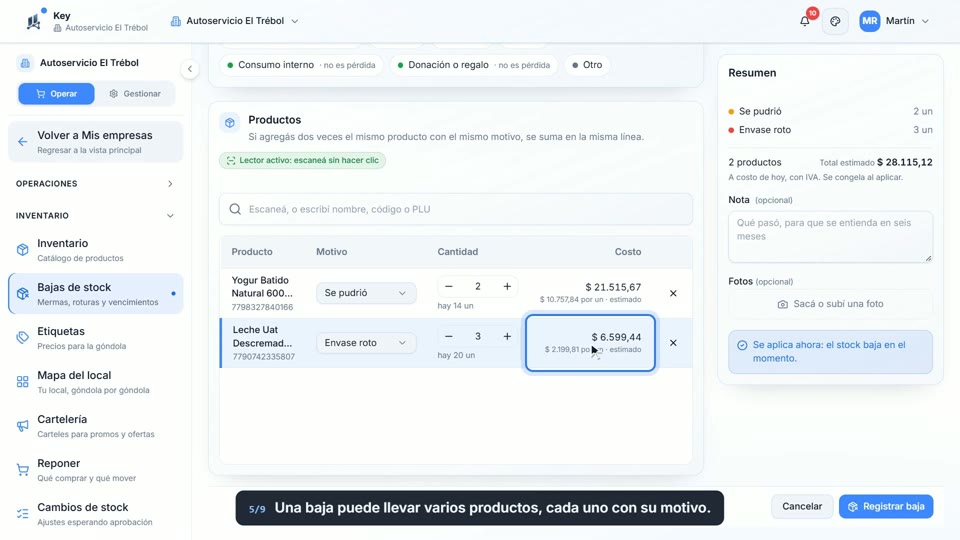Click the Cartelería megaphone icon
This screenshot has height=540, width=960.
coord(23,426)
